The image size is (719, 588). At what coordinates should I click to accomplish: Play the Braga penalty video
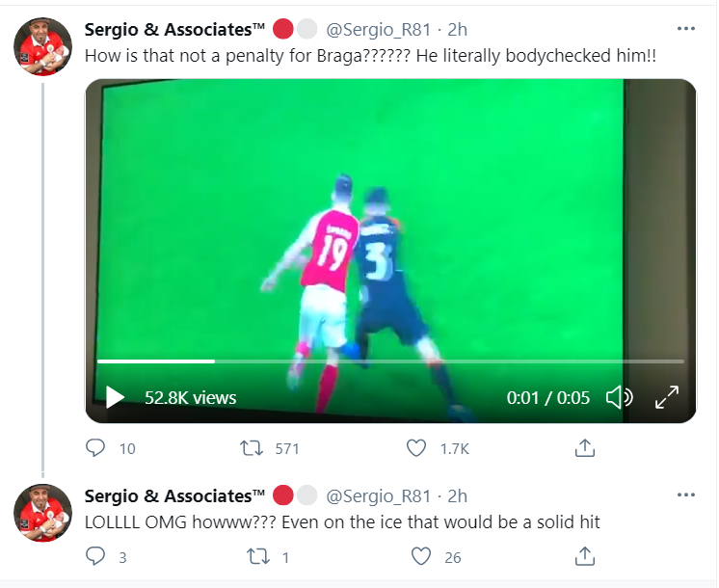point(115,397)
